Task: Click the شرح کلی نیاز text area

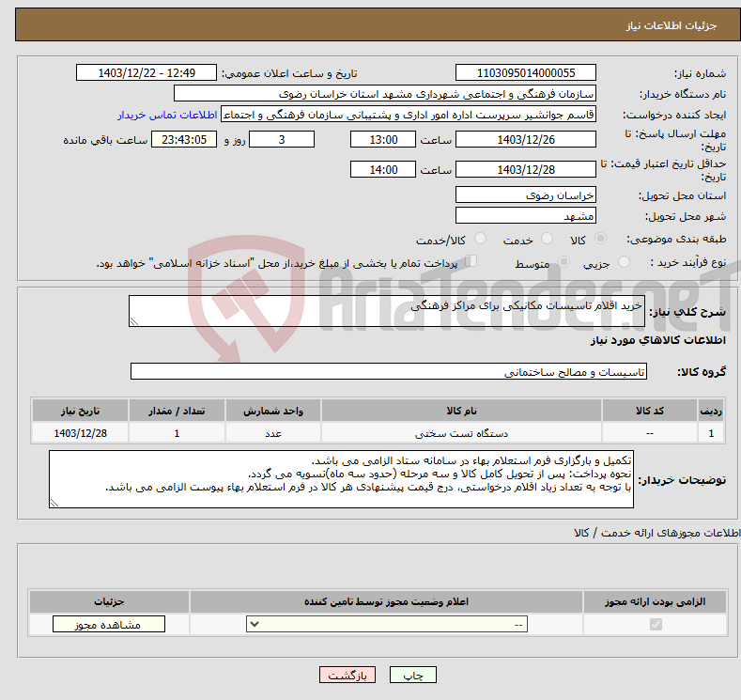Action: (387, 311)
